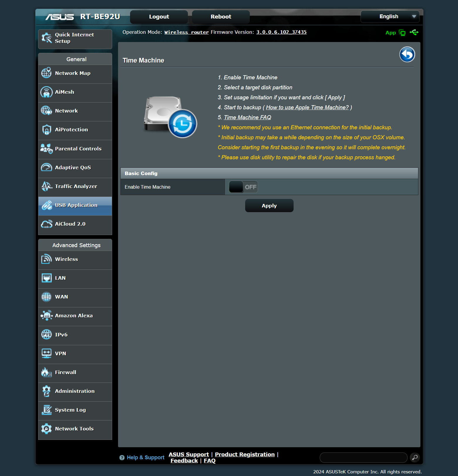The image size is (458, 476).
Task: Click the Network Map globe icon
Action: 46,73
